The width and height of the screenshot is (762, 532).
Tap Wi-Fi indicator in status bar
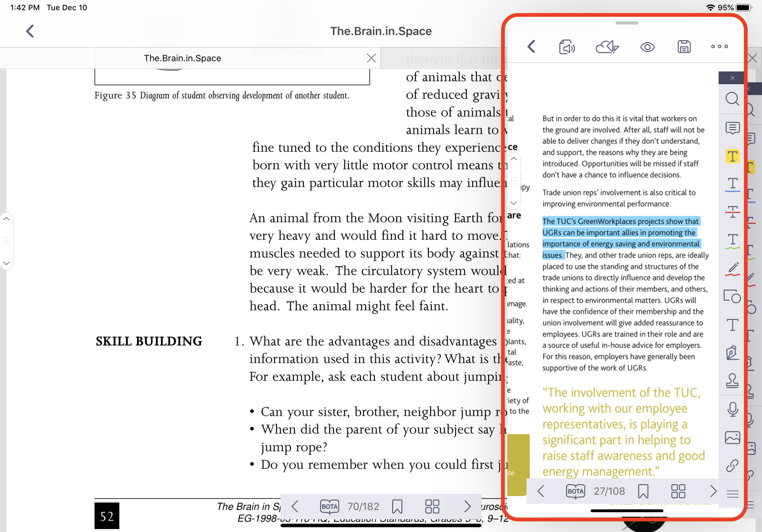(x=710, y=8)
